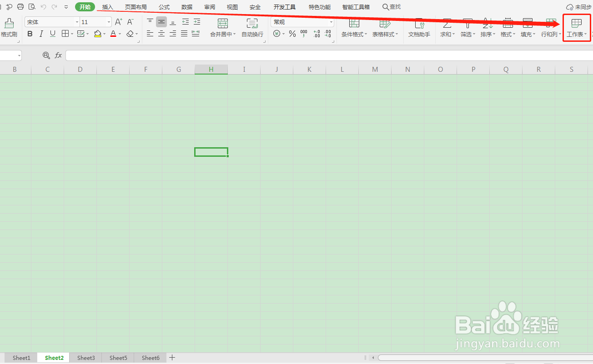593x364 pixels.
Task: Select the column K header
Action: tap(309, 70)
